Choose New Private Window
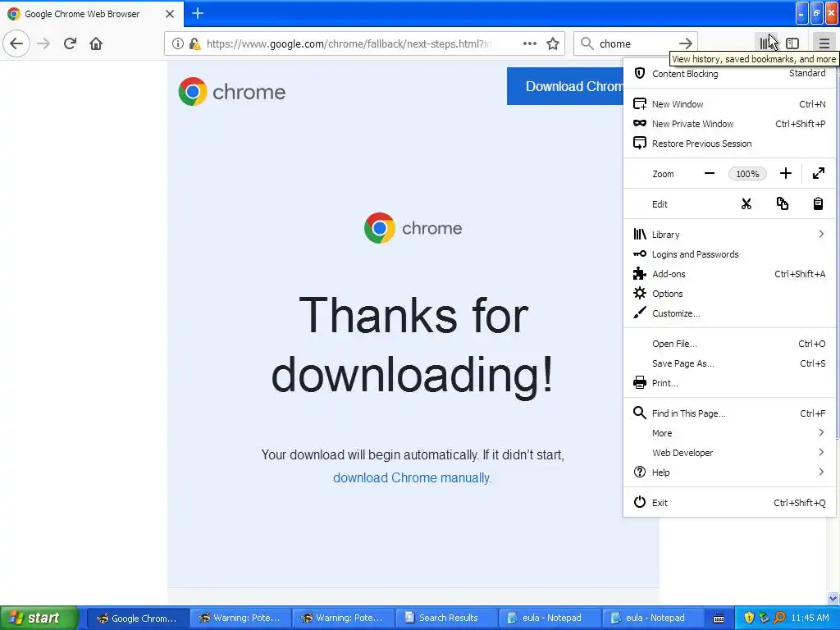Viewport: 840px width, 630px height. 729,124
